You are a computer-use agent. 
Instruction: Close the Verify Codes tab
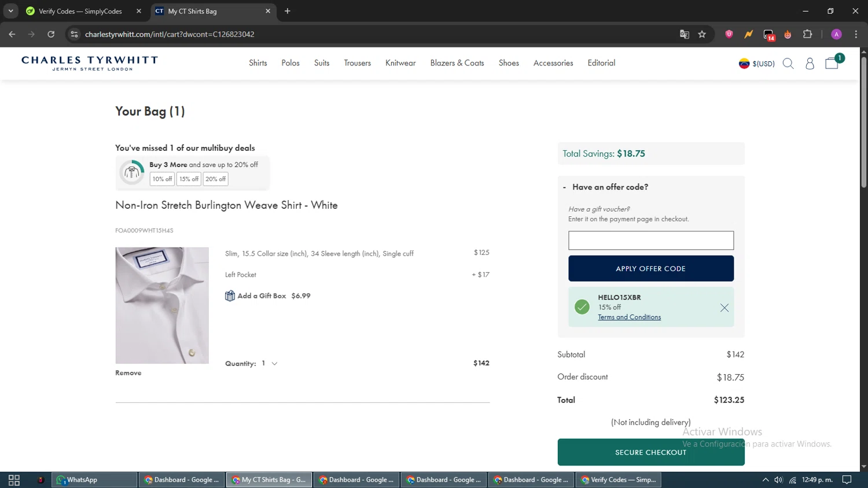(139, 11)
